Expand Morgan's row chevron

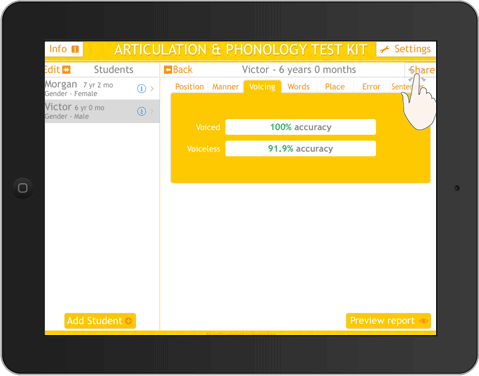click(x=152, y=89)
